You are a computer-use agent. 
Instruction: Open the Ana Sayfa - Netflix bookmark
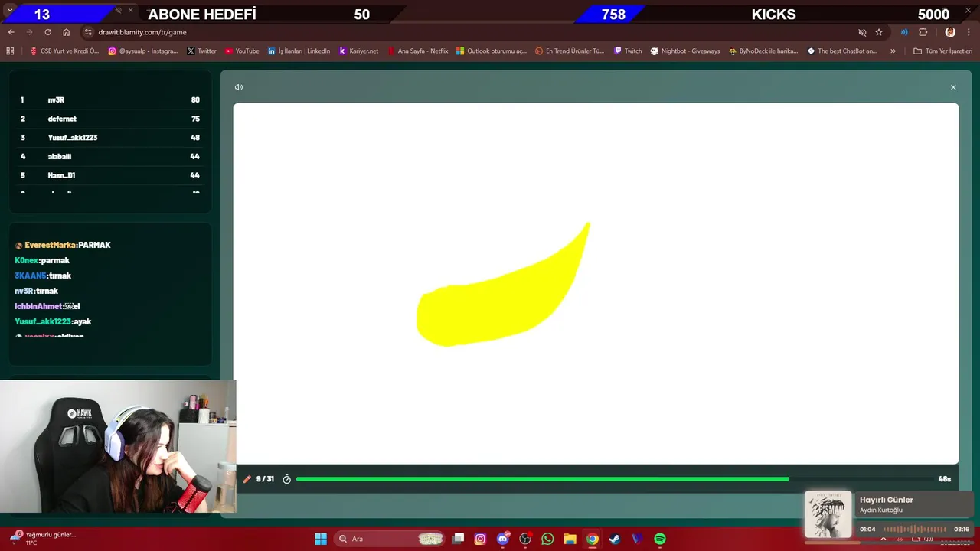[417, 51]
